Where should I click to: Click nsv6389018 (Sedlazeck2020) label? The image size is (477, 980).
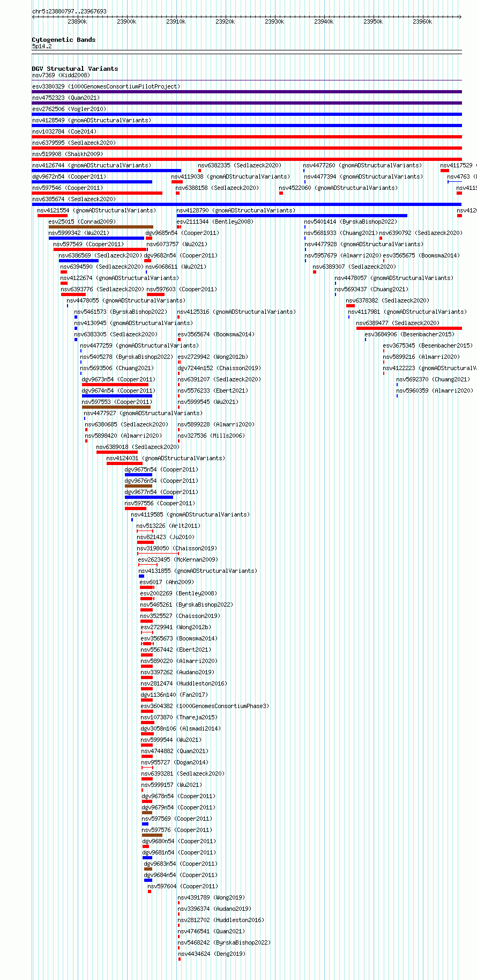(138, 447)
